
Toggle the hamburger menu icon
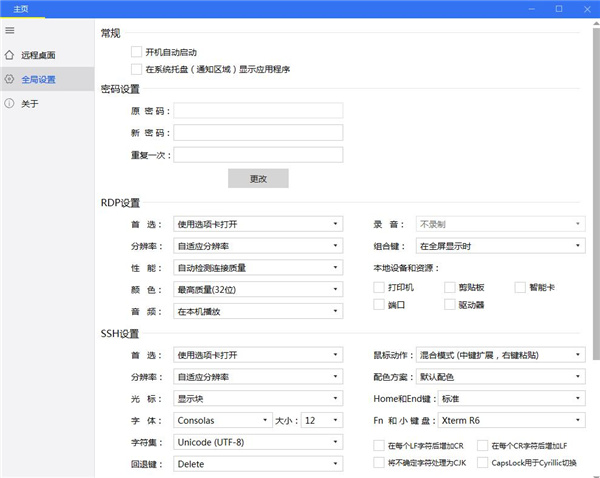(10, 30)
